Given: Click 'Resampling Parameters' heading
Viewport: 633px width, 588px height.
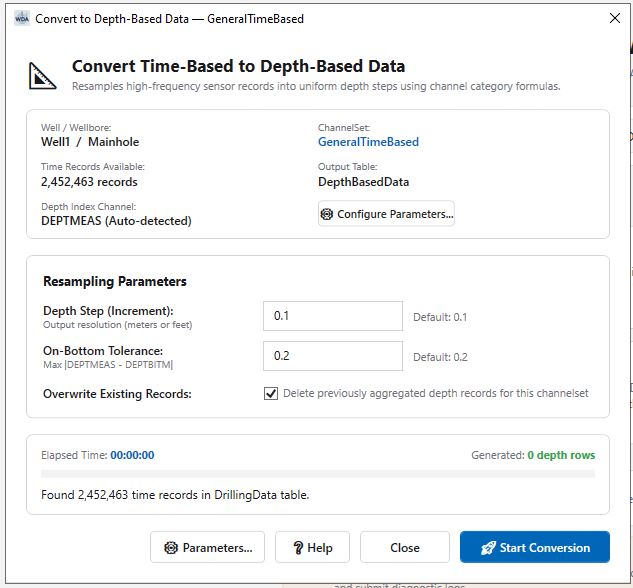Looking at the screenshot, I should 115,281.
